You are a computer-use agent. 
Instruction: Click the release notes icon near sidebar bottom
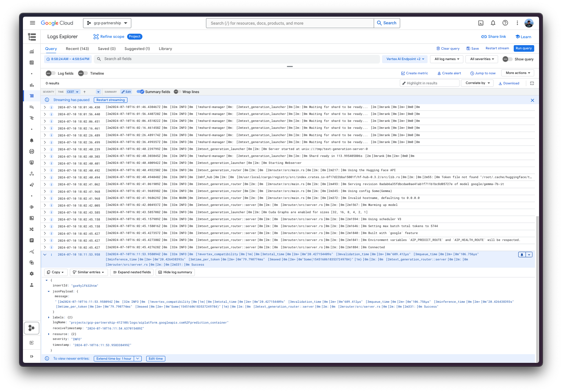coord(32,343)
